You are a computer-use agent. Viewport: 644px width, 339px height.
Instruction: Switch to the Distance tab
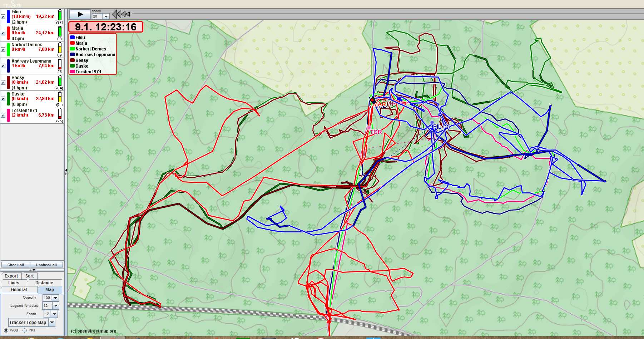point(44,283)
